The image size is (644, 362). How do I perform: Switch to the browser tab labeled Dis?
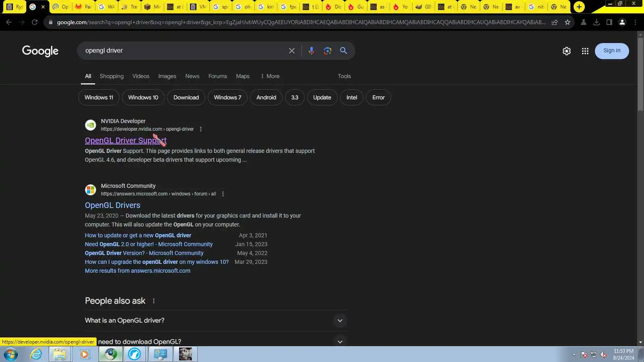[x=334, y=7]
